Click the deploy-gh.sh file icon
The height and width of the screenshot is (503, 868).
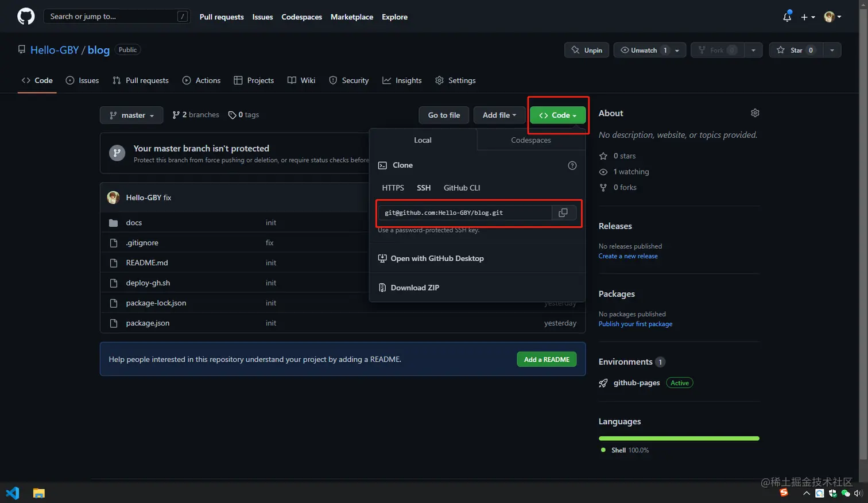[x=114, y=283]
